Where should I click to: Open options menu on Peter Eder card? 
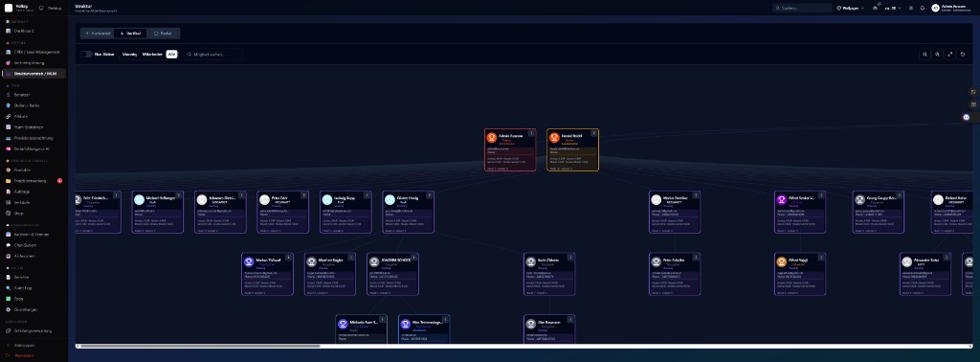pos(304,194)
